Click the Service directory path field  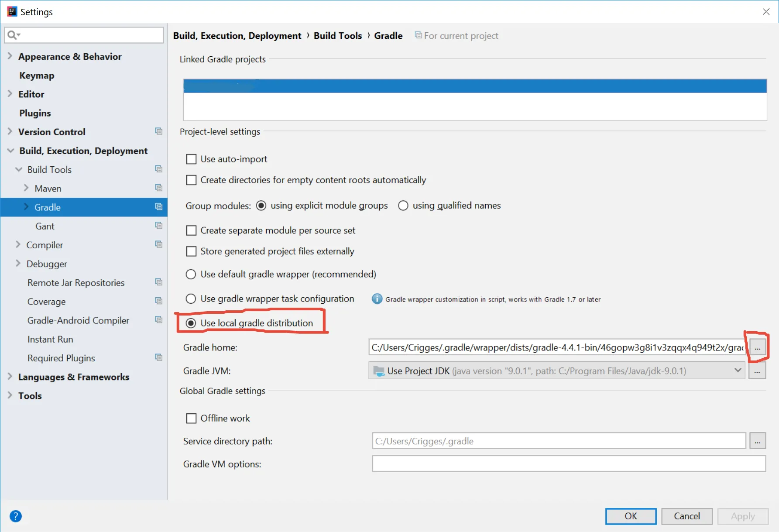point(559,441)
